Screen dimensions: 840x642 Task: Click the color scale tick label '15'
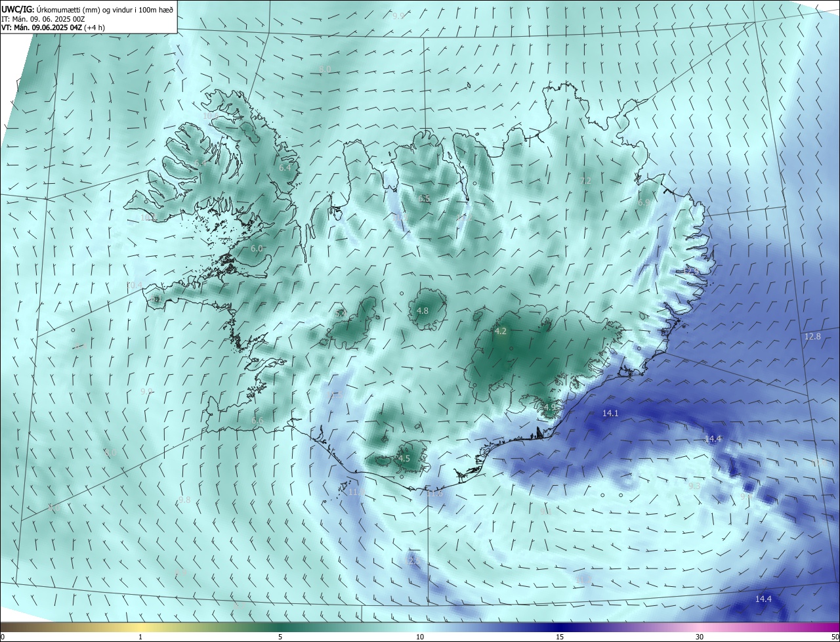(560, 637)
